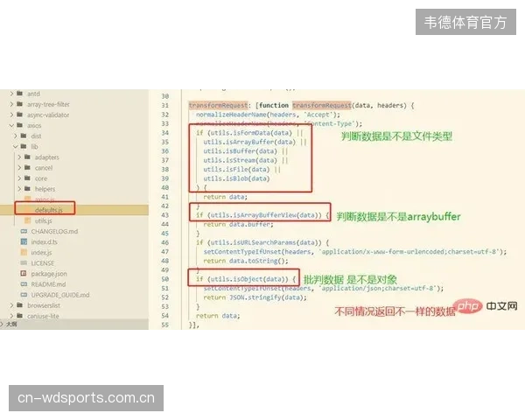The image size is (525, 420).
Task: Open index.js in the explorer
Action: [41, 253]
